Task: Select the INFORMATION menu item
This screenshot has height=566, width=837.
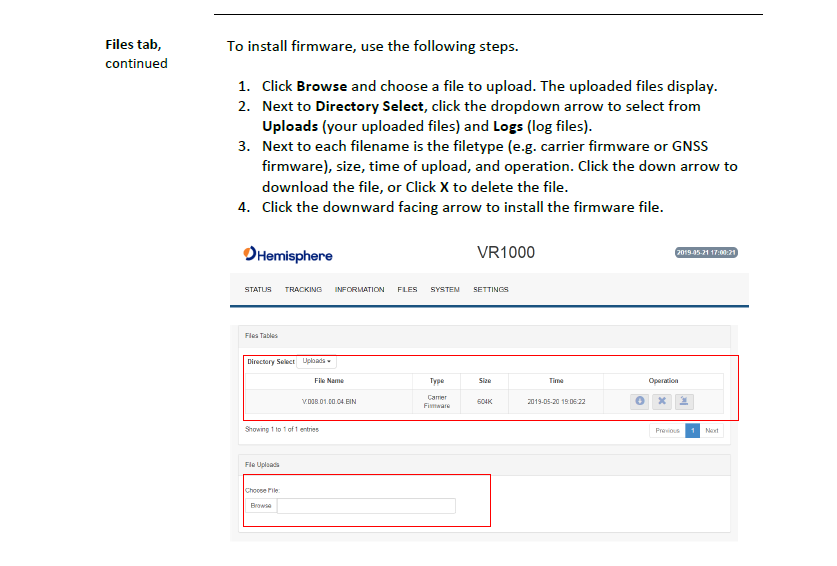Action: (359, 290)
